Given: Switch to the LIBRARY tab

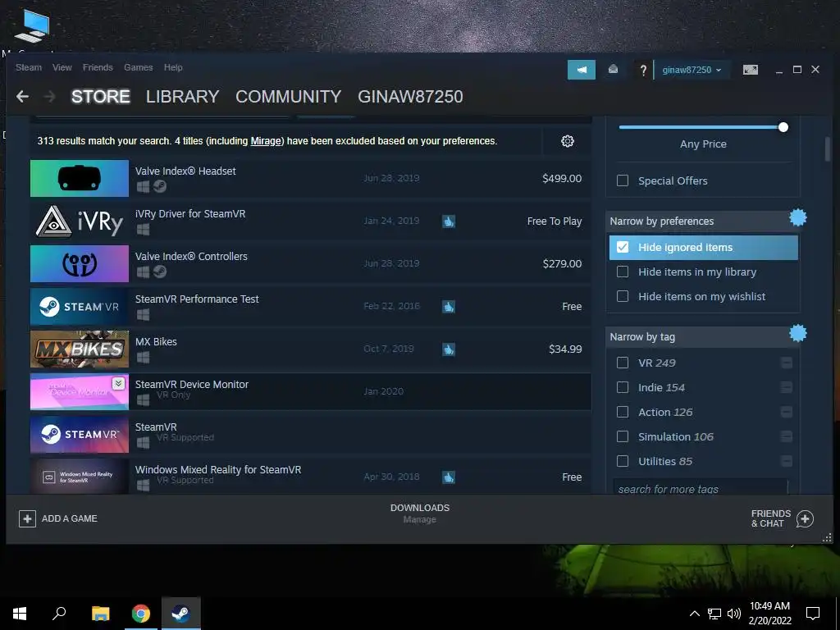Looking at the screenshot, I should 183,97.
